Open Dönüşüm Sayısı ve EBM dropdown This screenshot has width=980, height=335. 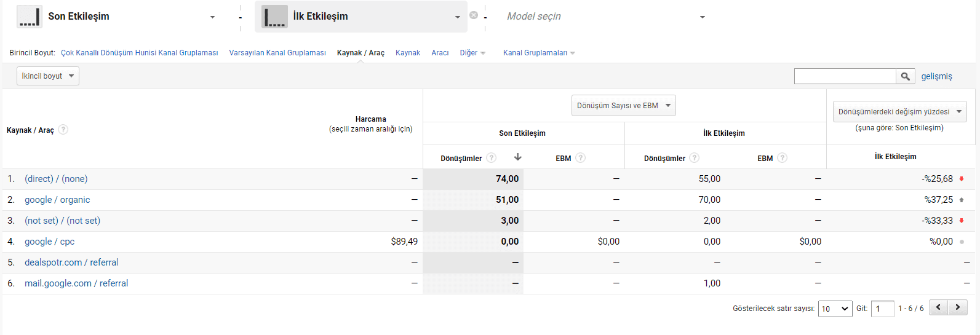pyautogui.click(x=623, y=106)
